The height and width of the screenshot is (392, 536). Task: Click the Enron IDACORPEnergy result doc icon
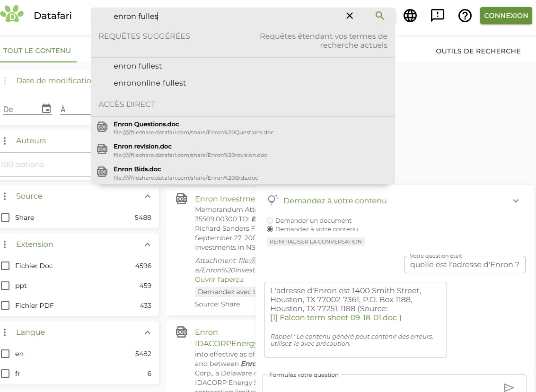coord(182,332)
